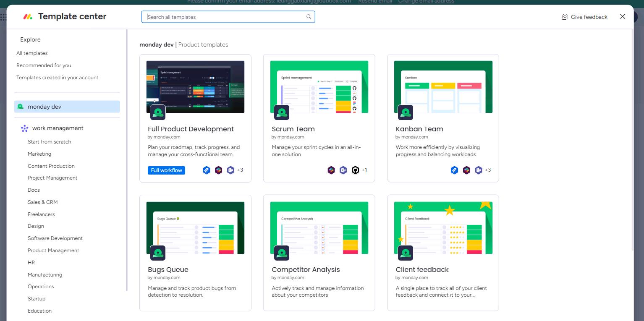
Task: Choose the work management section heading
Action: (58, 128)
